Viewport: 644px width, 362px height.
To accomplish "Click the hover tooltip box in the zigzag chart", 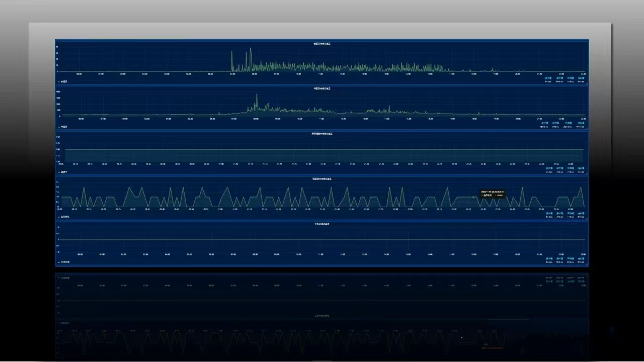I will (x=492, y=194).
